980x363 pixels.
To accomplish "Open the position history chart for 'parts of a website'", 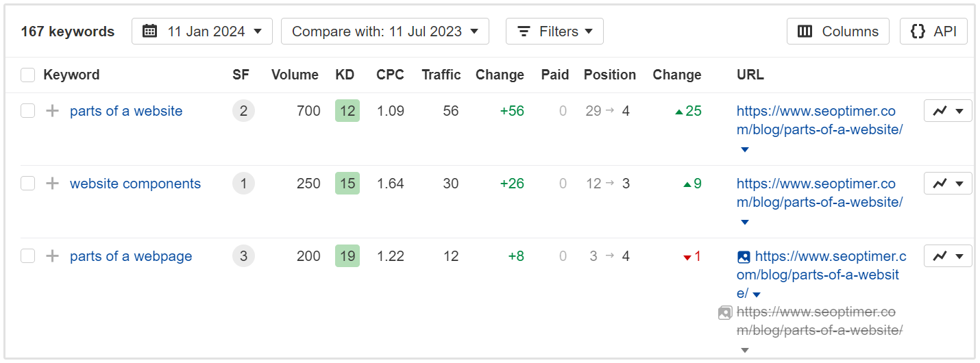I will click(948, 110).
